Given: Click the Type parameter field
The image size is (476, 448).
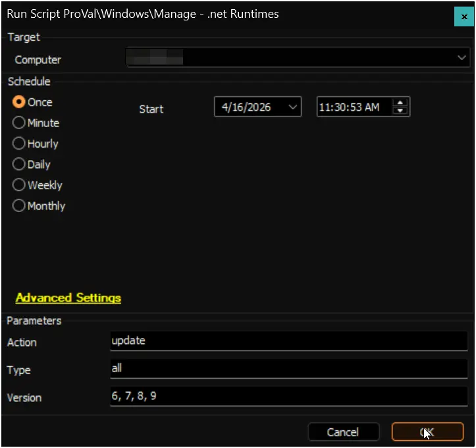Looking at the screenshot, I should (x=289, y=368).
